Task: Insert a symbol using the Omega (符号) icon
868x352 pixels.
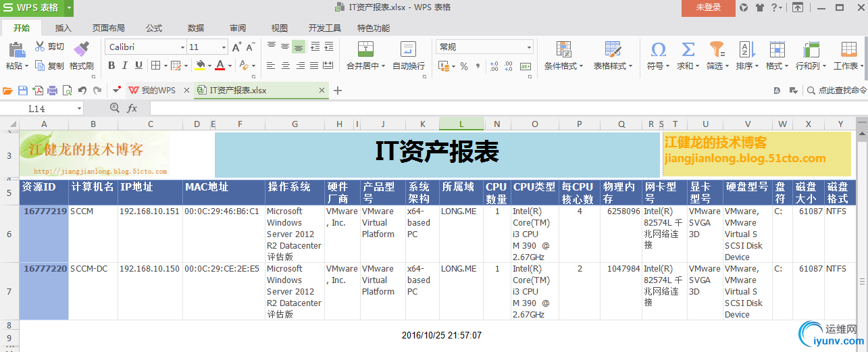Action: tap(658, 49)
